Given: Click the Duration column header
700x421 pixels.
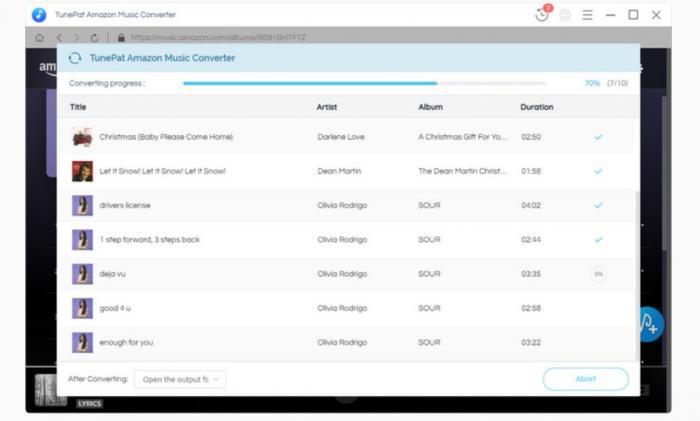Looking at the screenshot, I should [x=537, y=107].
